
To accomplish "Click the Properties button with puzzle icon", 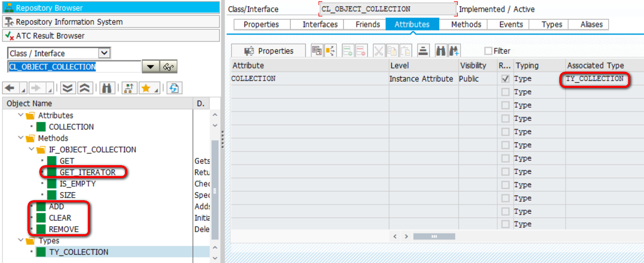I will (x=269, y=51).
